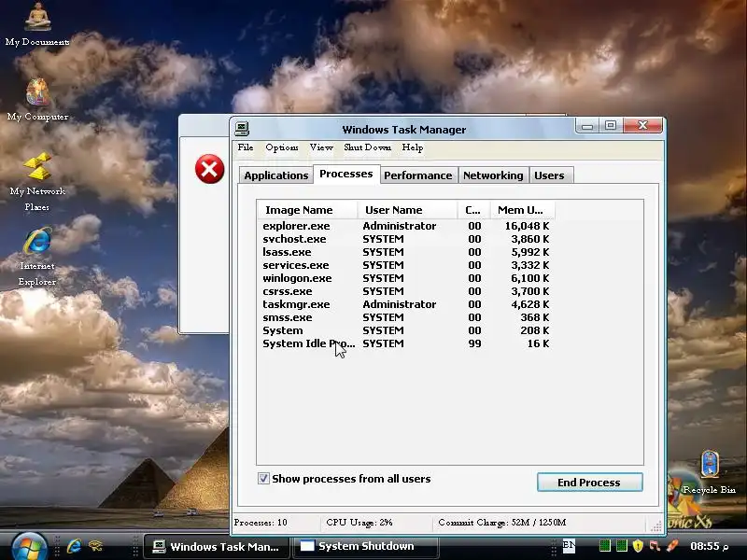Select the System Idle Process row
The image size is (747, 560).
click(406, 343)
